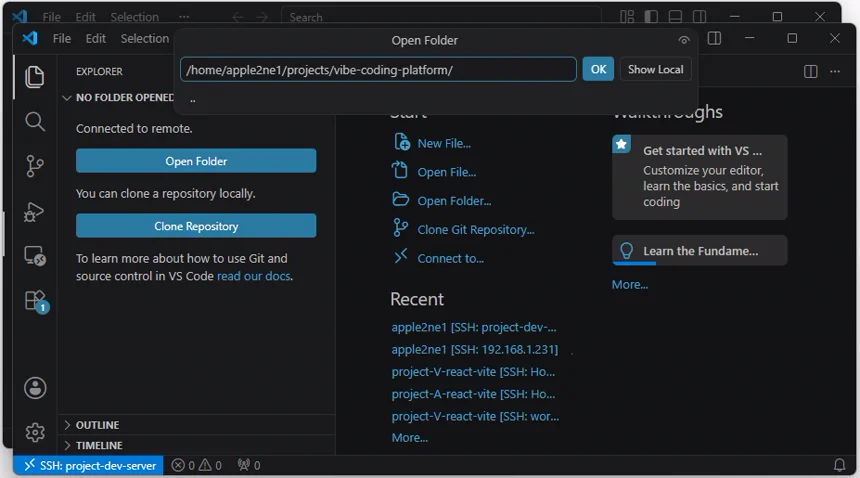Open the Manage gear icon

[x=35, y=433]
